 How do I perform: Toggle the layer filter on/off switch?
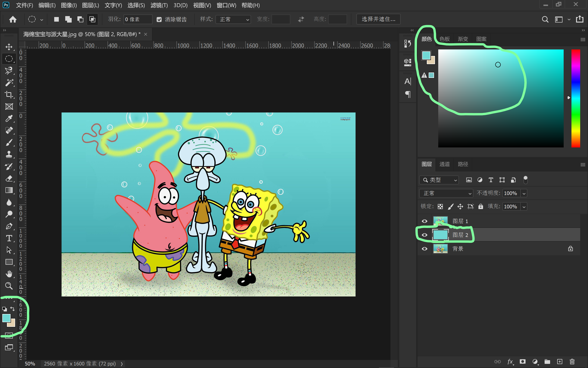click(525, 180)
